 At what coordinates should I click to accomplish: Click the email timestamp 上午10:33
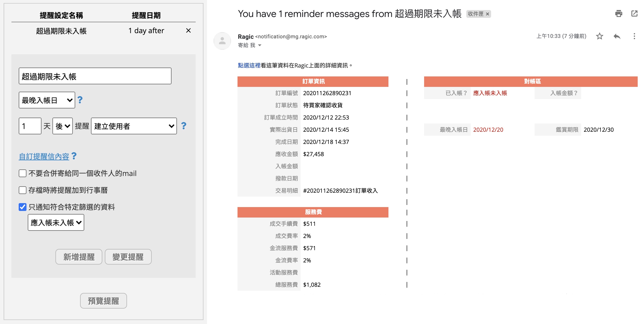(549, 36)
